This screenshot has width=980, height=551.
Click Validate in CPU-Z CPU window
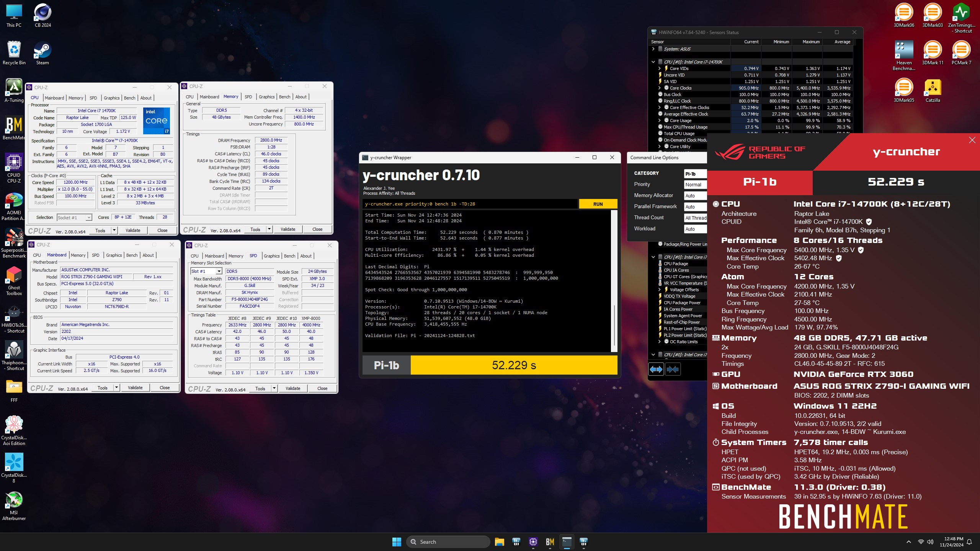(133, 230)
